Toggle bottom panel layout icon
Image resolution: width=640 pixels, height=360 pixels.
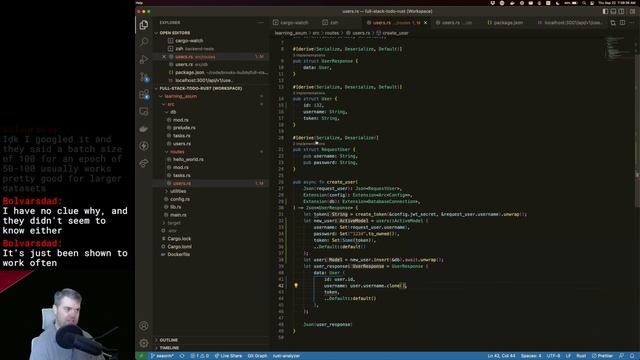pos(613,11)
